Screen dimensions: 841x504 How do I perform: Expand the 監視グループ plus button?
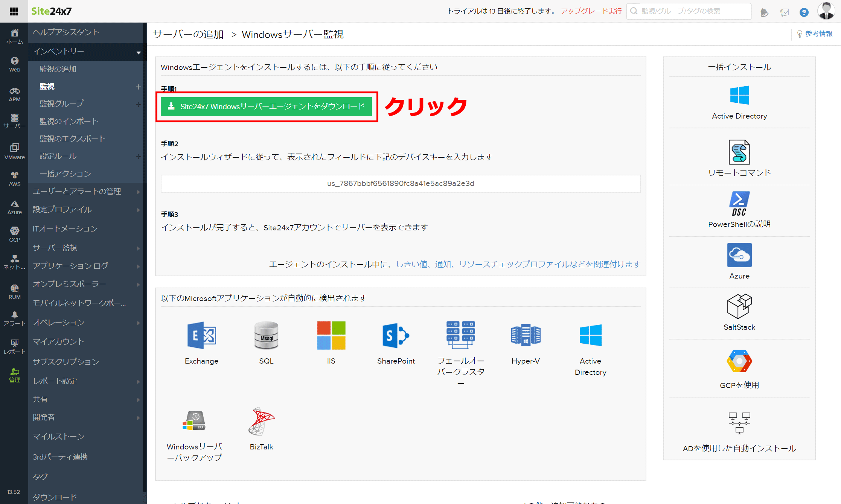pos(138,104)
